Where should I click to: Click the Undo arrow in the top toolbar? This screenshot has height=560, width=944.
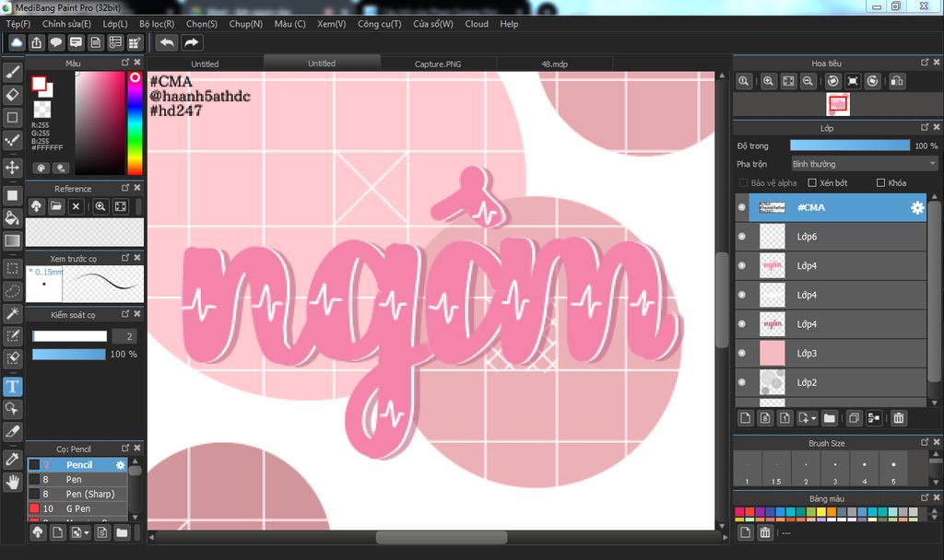point(168,42)
